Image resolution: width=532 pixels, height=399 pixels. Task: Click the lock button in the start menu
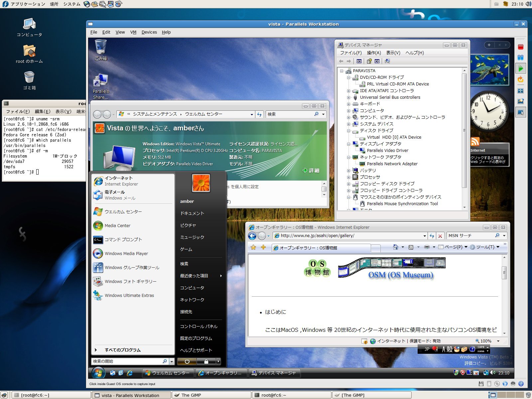pyautogui.click(x=206, y=361)
